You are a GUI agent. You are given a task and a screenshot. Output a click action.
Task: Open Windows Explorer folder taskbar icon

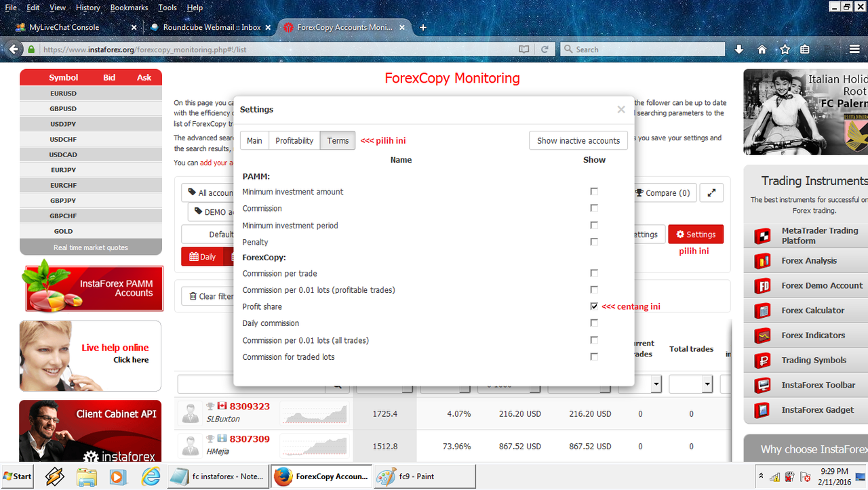(86, 476)
